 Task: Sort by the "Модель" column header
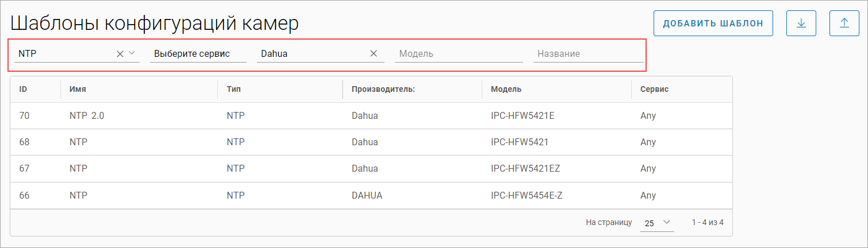tap(506, 90)
